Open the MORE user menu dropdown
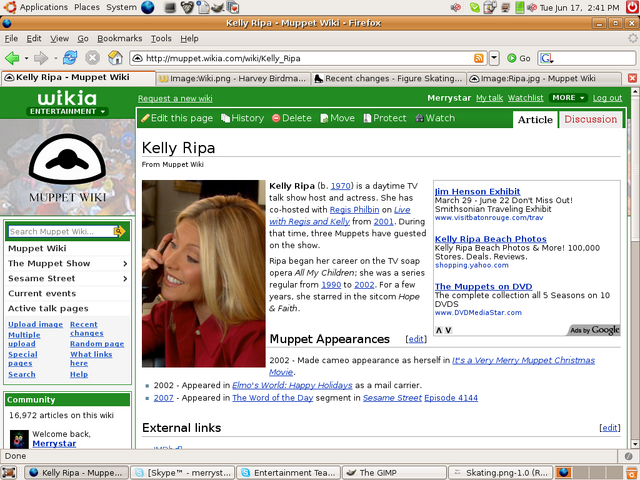The height and width of the screenshot is (480, 640). click(569, 98)
